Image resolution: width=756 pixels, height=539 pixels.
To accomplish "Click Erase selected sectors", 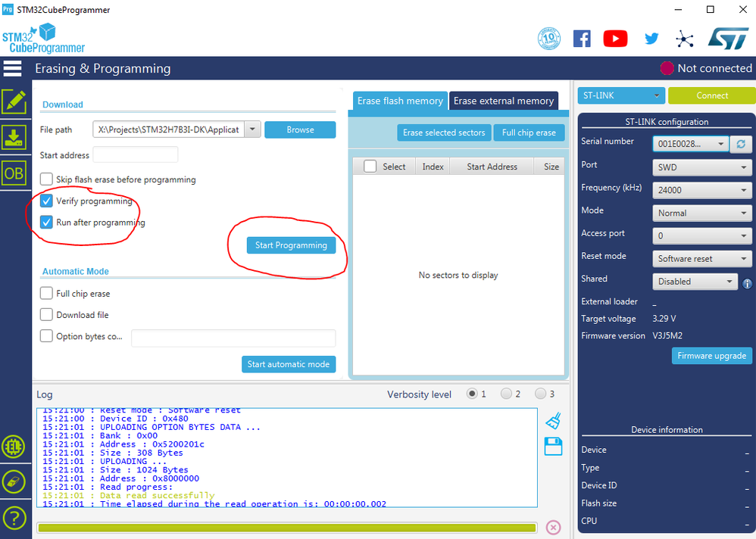I will (444, 132).
